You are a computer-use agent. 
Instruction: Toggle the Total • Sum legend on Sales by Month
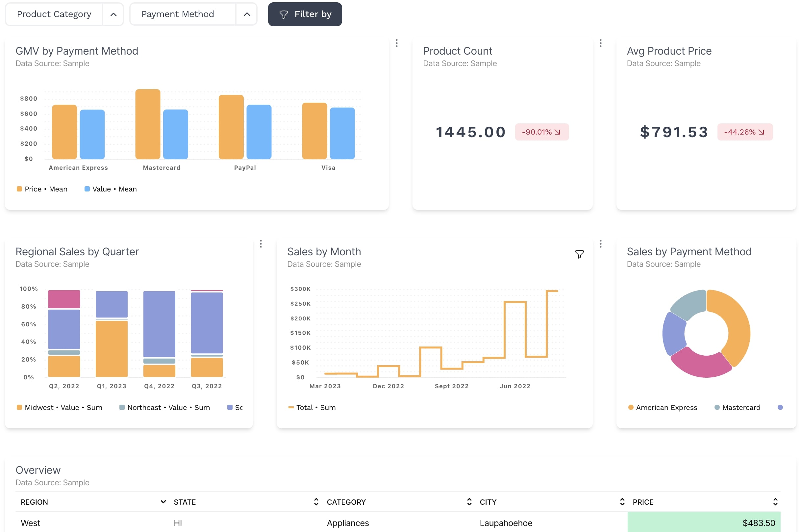click(x=312, y=408)
